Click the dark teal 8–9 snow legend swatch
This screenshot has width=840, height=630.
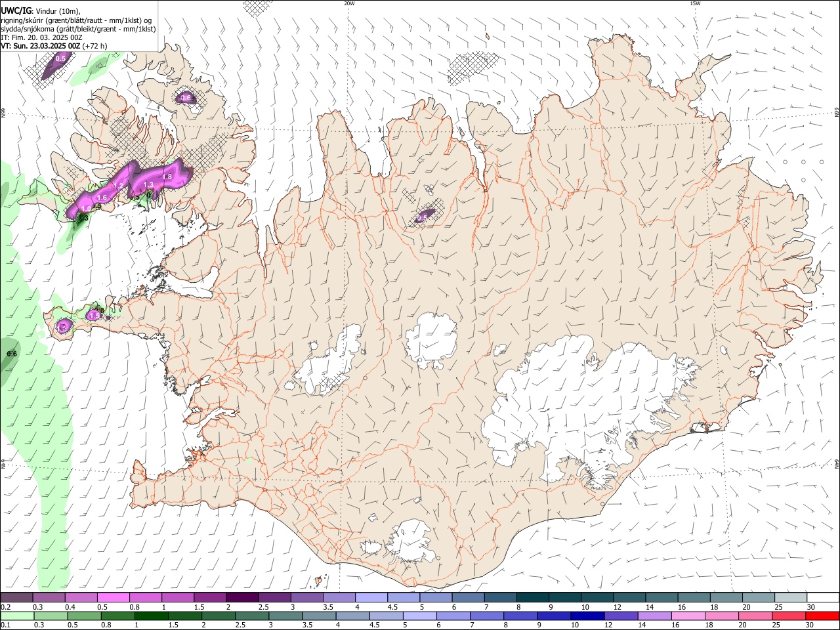532,598
